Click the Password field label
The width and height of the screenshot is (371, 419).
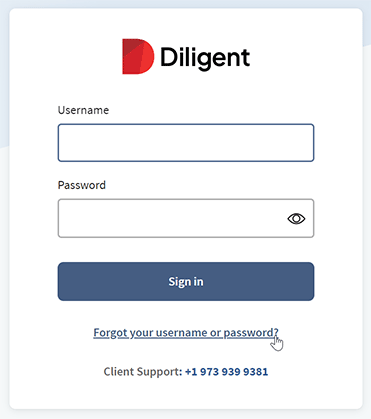82,185
